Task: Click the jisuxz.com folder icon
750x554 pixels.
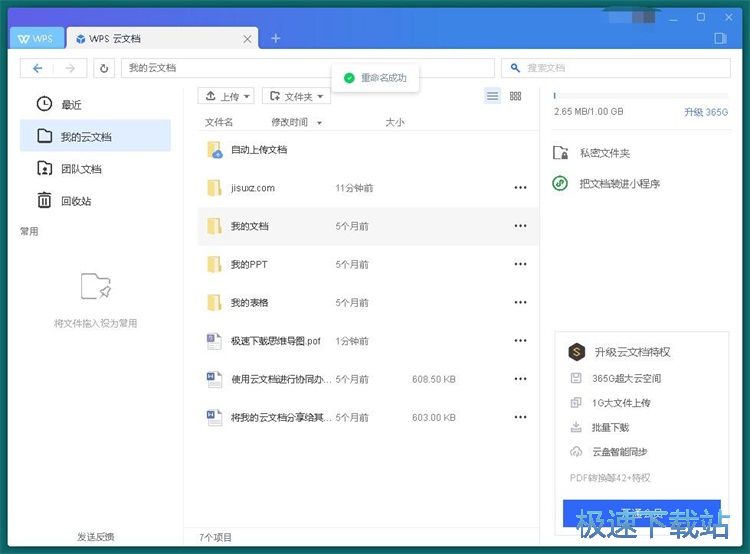Action: [214, 188]
